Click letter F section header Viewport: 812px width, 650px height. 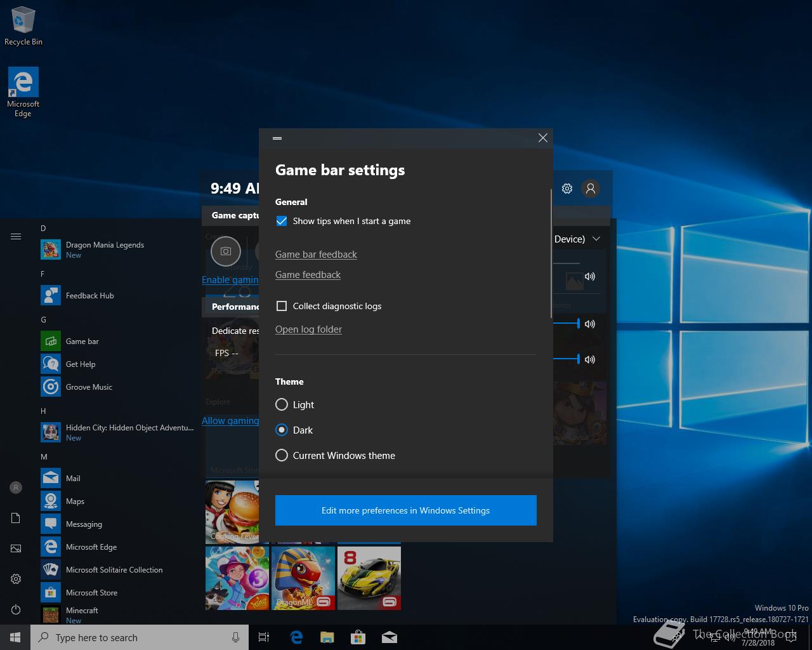click(x=43, y=274)
